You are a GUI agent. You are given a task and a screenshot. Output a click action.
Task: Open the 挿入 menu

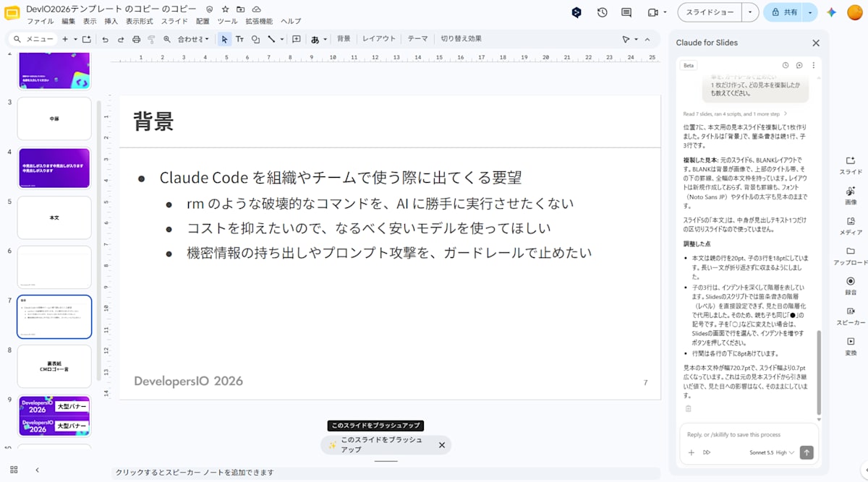point(111,21)
